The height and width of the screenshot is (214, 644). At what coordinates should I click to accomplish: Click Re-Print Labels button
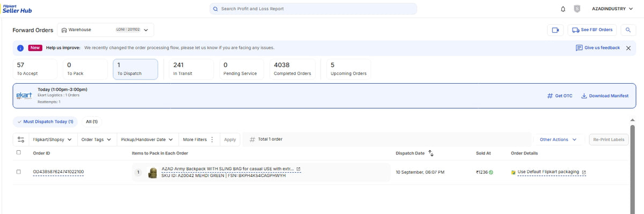pyautogui.click(x=609, y=139)
